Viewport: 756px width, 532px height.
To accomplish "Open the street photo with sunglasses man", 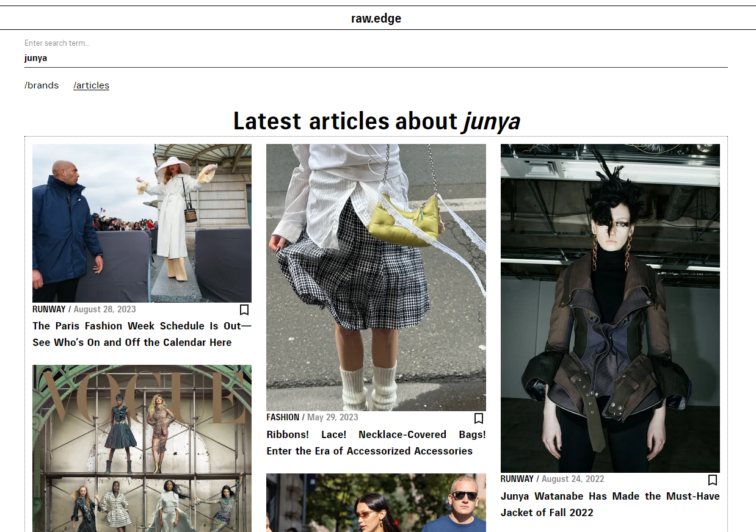I will (376, 503).
